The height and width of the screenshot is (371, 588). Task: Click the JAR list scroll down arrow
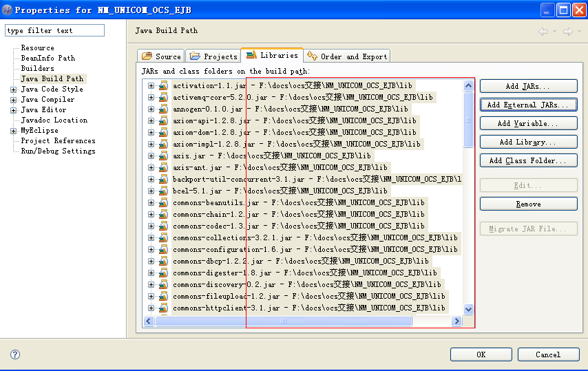coord(468,310)
